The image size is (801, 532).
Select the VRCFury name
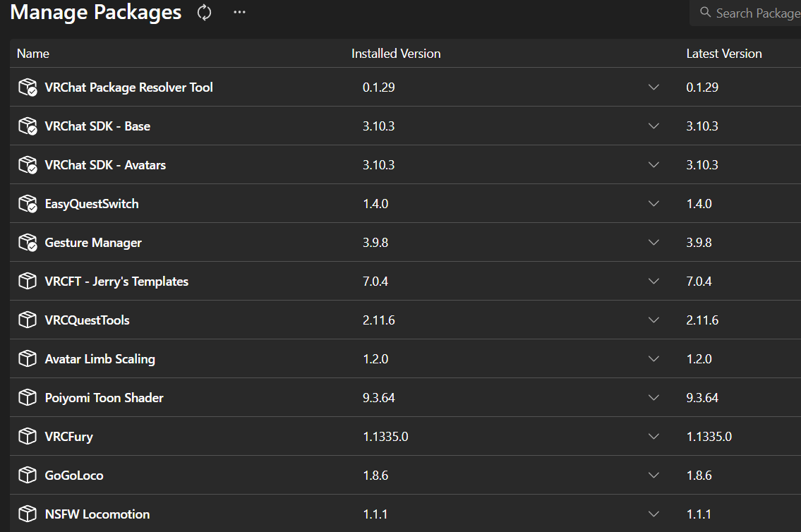click(x=69, y=437)
